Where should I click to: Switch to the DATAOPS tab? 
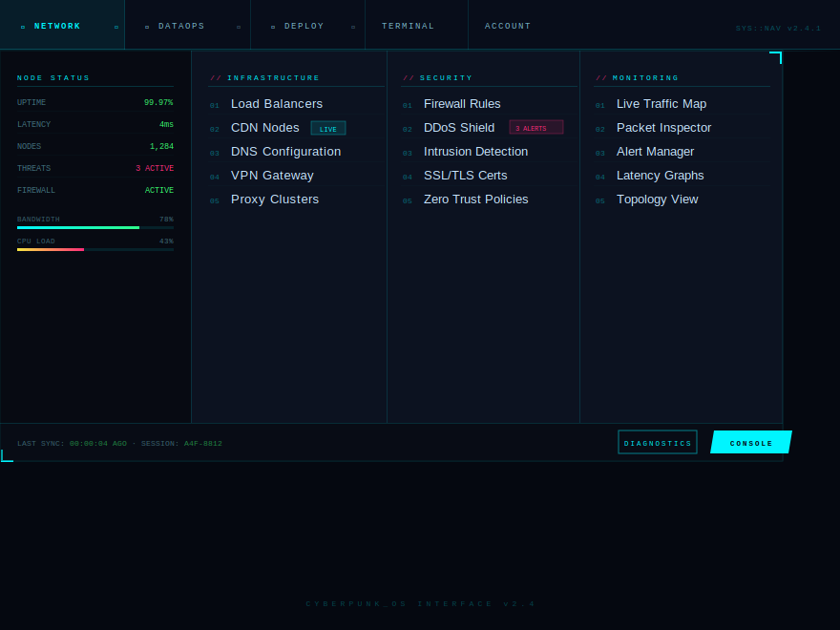[x=187, y=25]
